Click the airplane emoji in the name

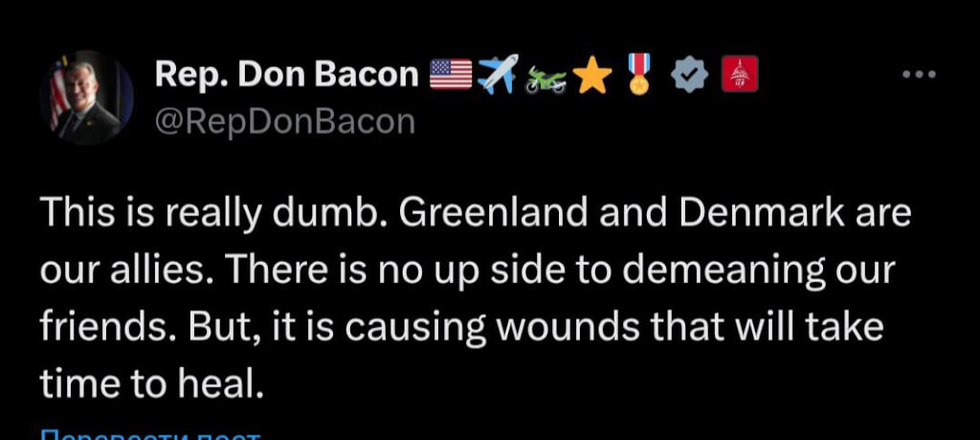click(x=498, y=75)
